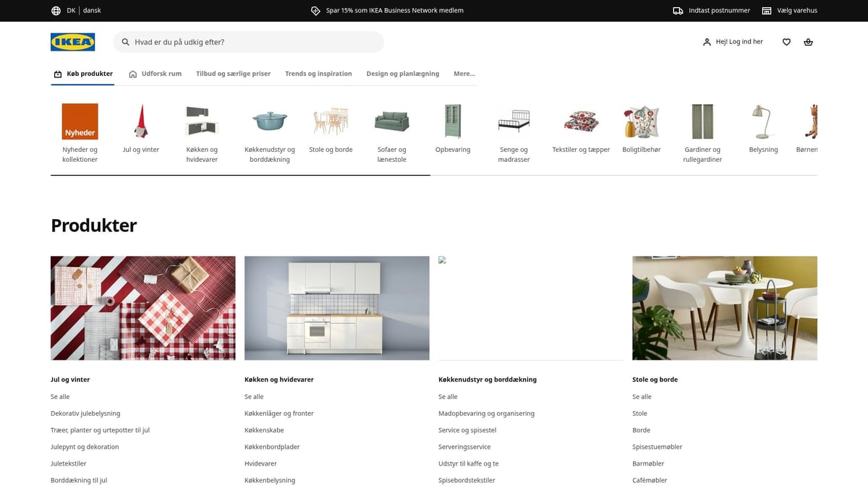This screenshot has width=868, height=488.
Task: Open the shopping cart icon
Action: [808, 42]
